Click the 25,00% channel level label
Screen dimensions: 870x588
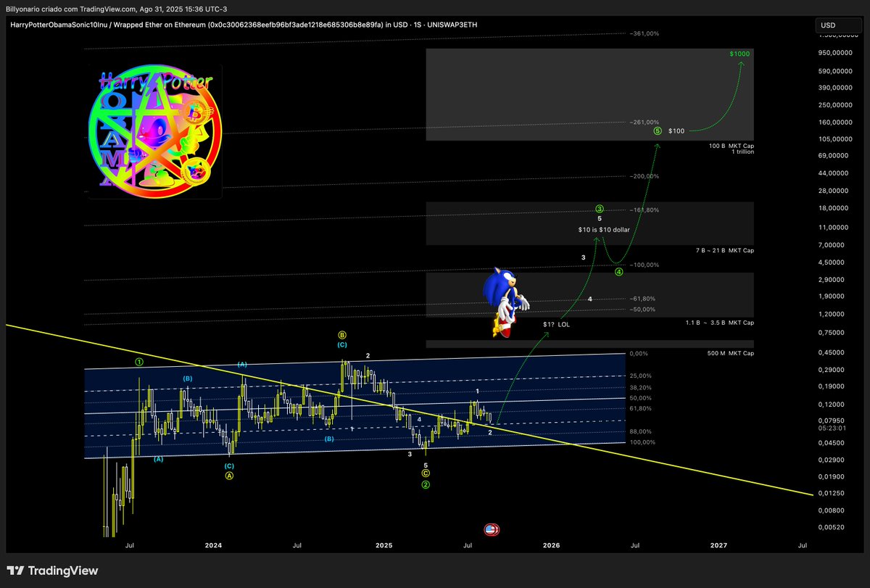click(639, 376)
